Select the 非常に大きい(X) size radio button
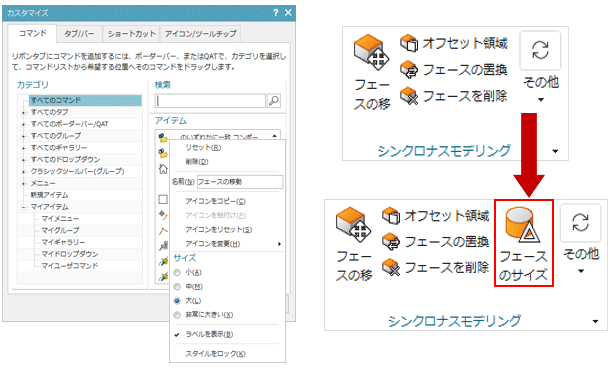Image resolution: width=612 pixels, height=368 pixels. tap(177, 315)
